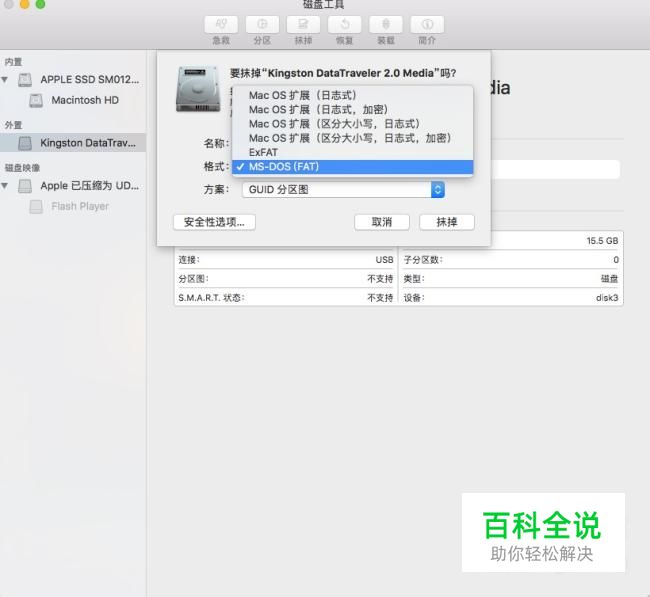Click the Info (简介) toolbar icon
This screenshot has height=597, width=650.
coord(427,24)
